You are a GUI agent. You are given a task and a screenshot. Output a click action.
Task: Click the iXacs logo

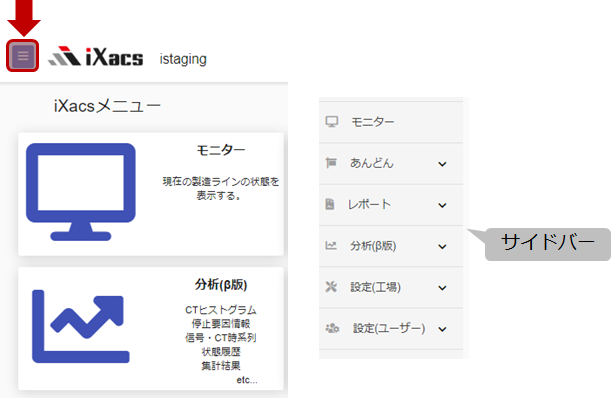click(95, 57)
